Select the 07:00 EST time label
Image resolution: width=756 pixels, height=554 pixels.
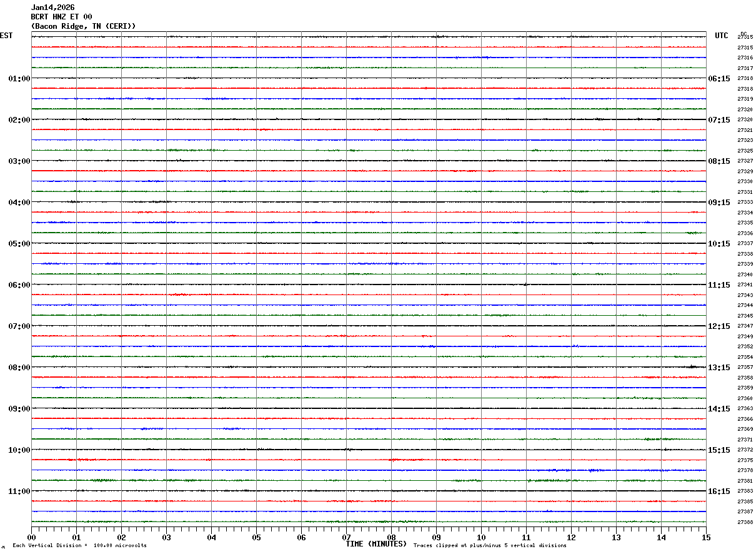[19, 326]
